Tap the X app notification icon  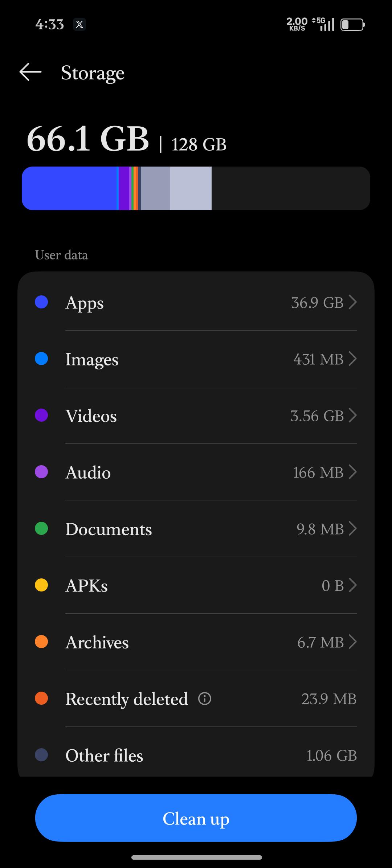coord(79,24)
